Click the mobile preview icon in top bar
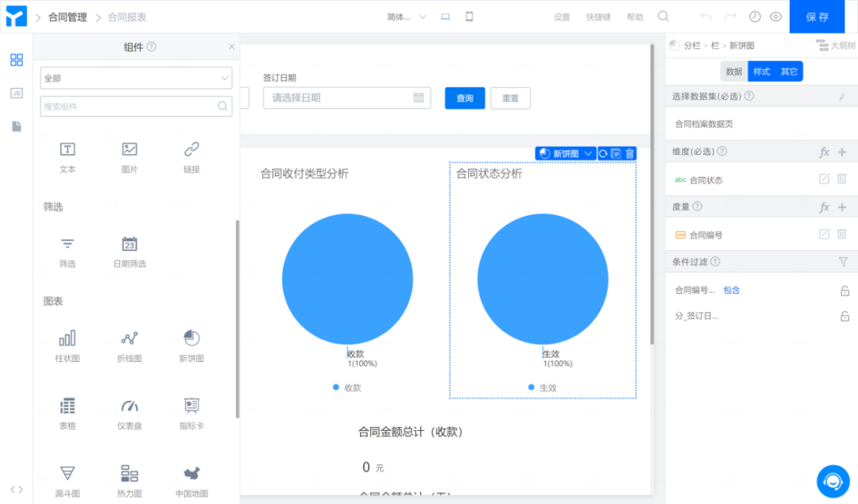This screenshot has width=858, height=504. tap(469, 15)
